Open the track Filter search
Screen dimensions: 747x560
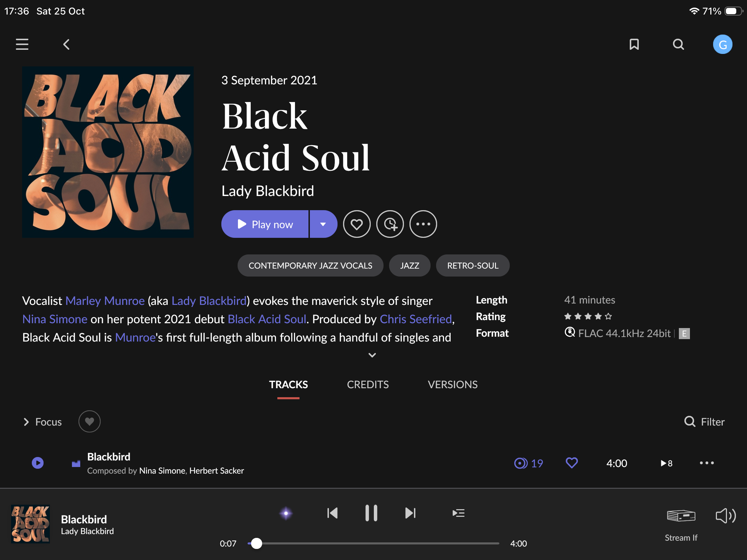pyautogui.click(x=704, y=422)
